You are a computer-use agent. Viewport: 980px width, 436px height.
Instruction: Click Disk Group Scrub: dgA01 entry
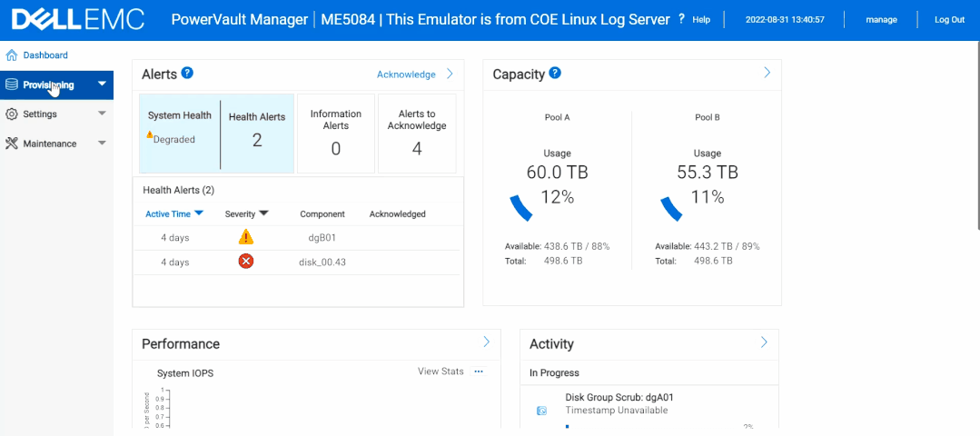(619, 397)
